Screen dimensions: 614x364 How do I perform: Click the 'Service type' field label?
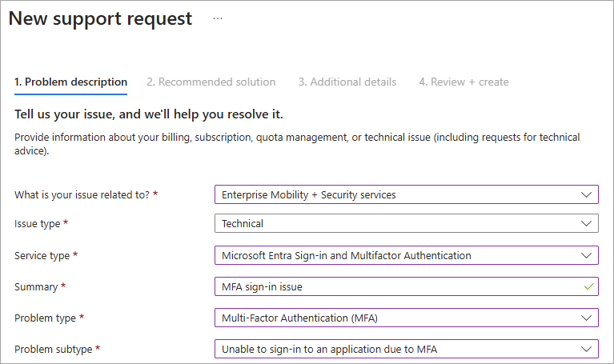(x=42, y=255)
